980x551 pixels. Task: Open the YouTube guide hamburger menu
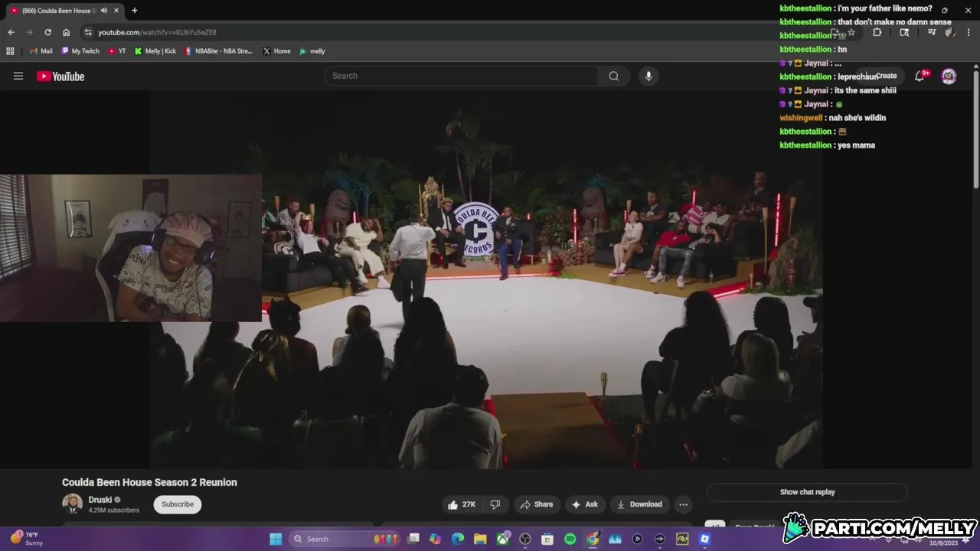coord(18,76)
